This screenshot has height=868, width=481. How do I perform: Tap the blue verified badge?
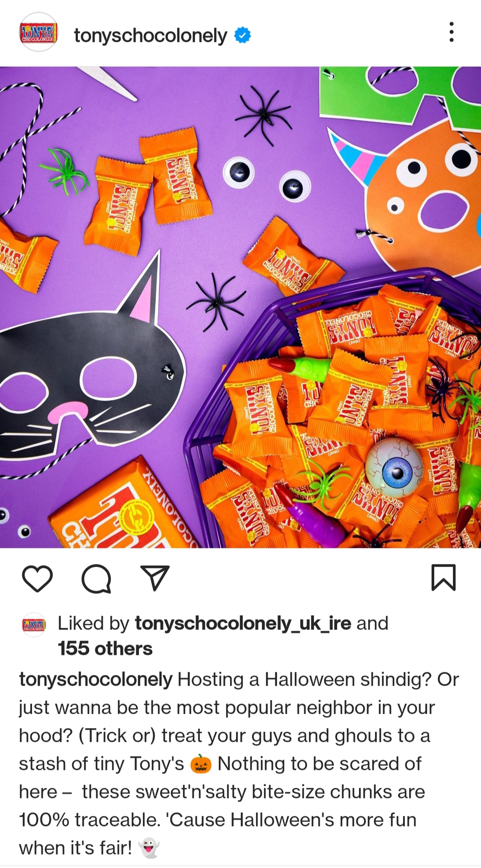243,35
